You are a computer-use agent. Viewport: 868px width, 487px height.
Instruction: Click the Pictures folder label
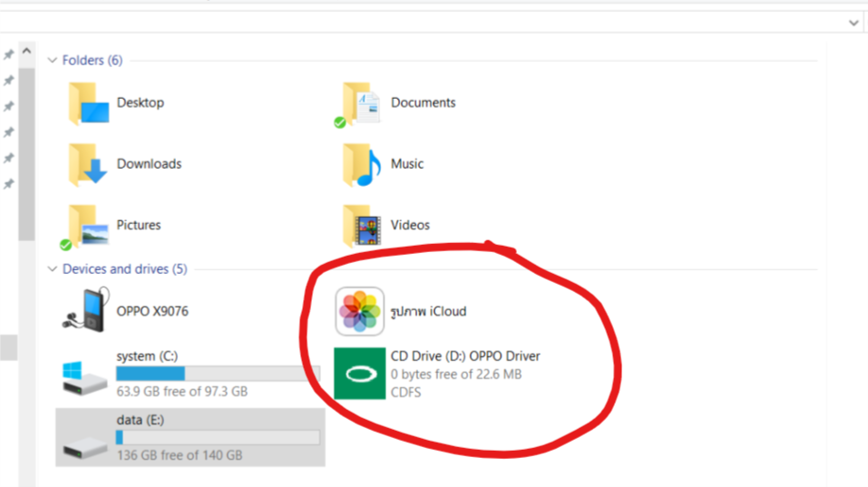139,225
